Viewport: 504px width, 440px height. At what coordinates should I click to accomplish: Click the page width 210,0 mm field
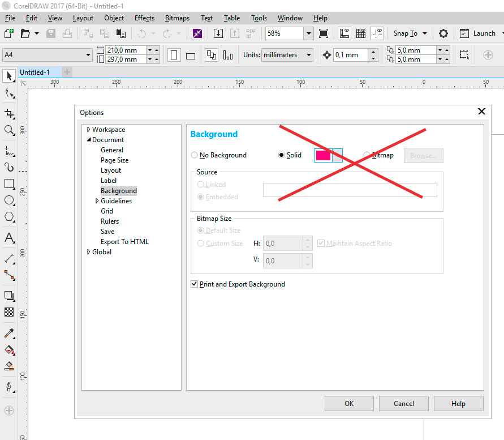[126, 50]
